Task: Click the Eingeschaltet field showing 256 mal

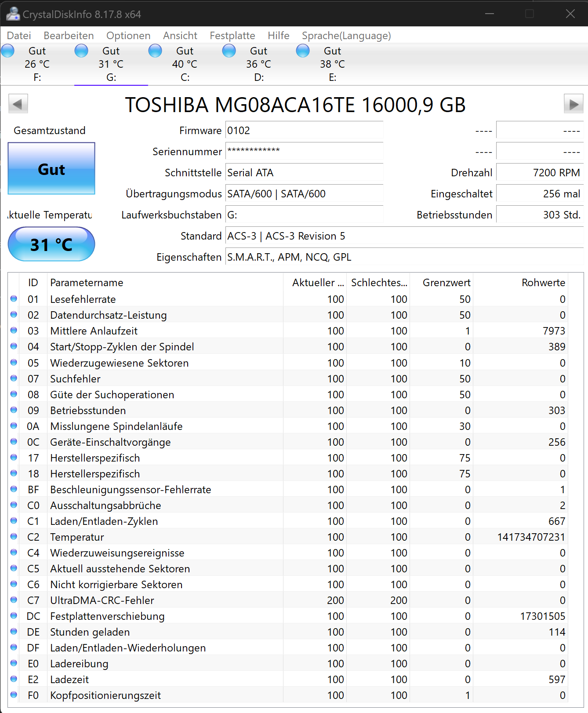Action: [x=540, y=194]
